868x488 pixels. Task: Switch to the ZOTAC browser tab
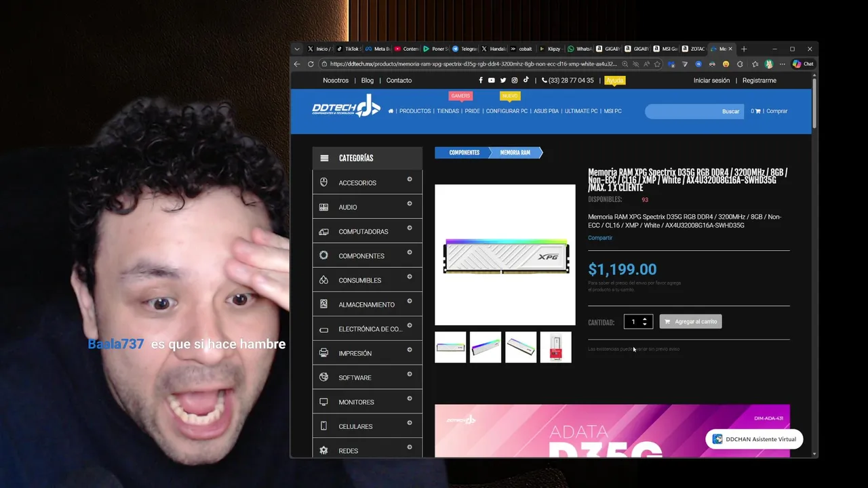point(694,49)
